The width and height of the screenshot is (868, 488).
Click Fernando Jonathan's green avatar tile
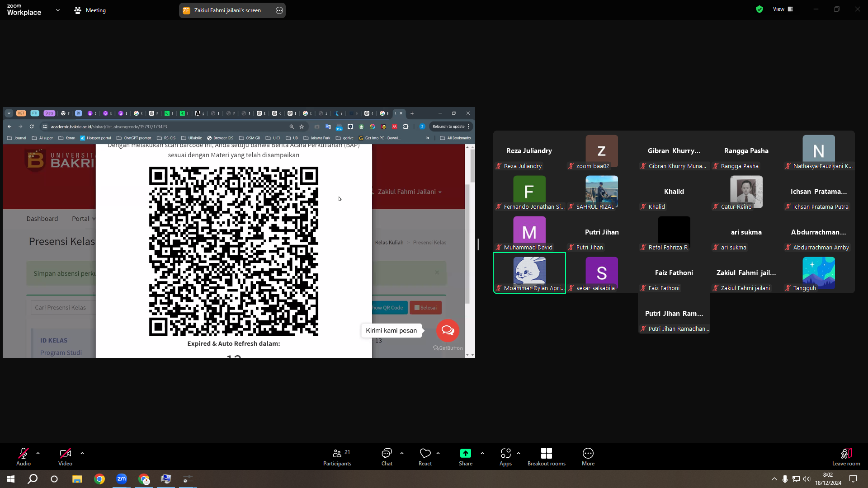point(529,192)
